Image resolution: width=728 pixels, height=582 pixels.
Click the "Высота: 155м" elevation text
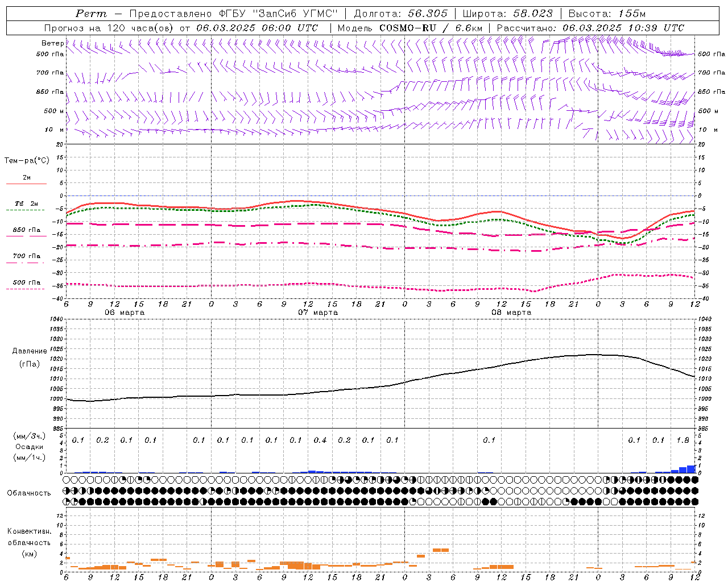(607, 14)
